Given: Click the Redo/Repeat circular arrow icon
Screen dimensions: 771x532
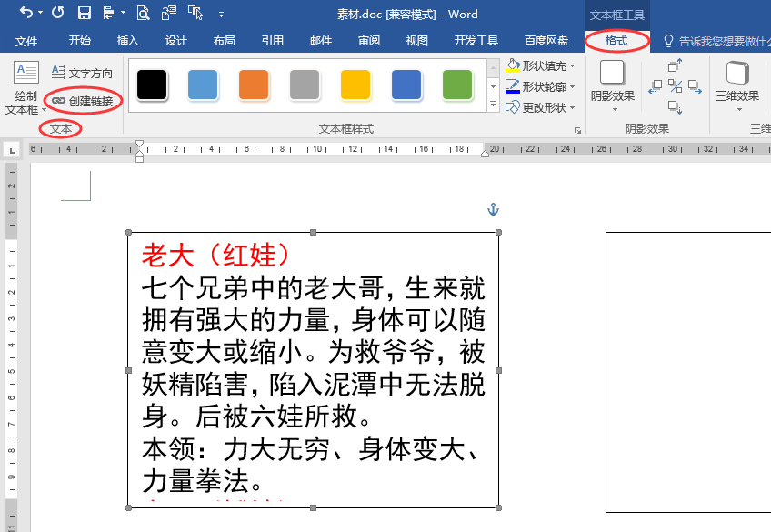Looking at the screenshot, I should click(x=58, y=13).
